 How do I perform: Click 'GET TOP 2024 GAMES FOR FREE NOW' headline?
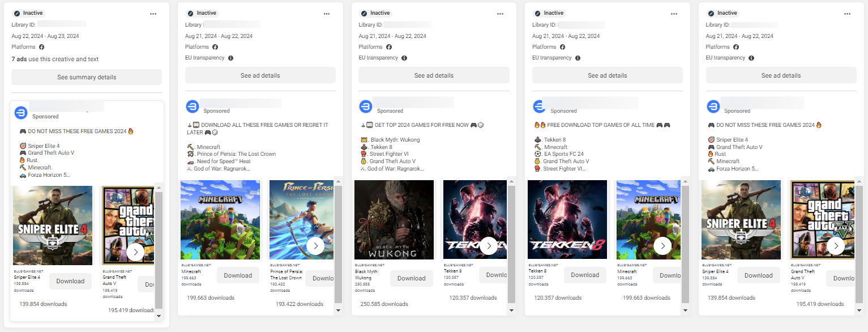421,125
